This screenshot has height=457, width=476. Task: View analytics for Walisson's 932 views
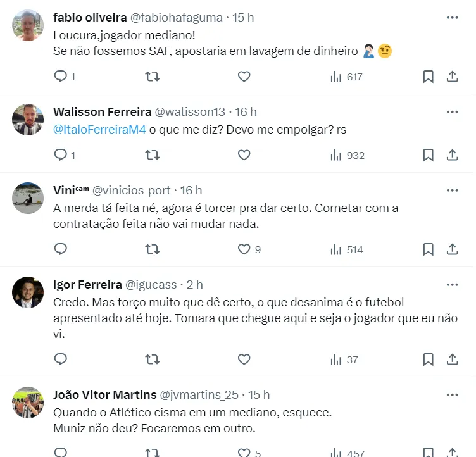[x=348, y=155]
